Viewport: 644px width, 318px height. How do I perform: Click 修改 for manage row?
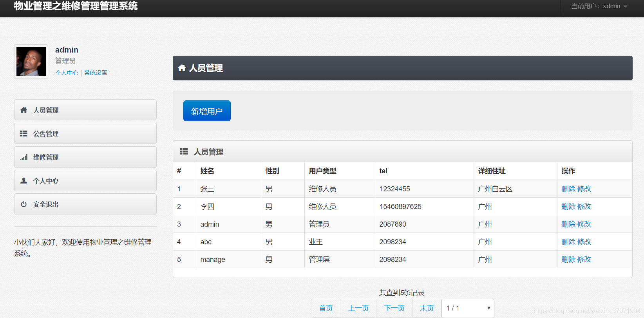pyautogui.click(x=584, y=259)
